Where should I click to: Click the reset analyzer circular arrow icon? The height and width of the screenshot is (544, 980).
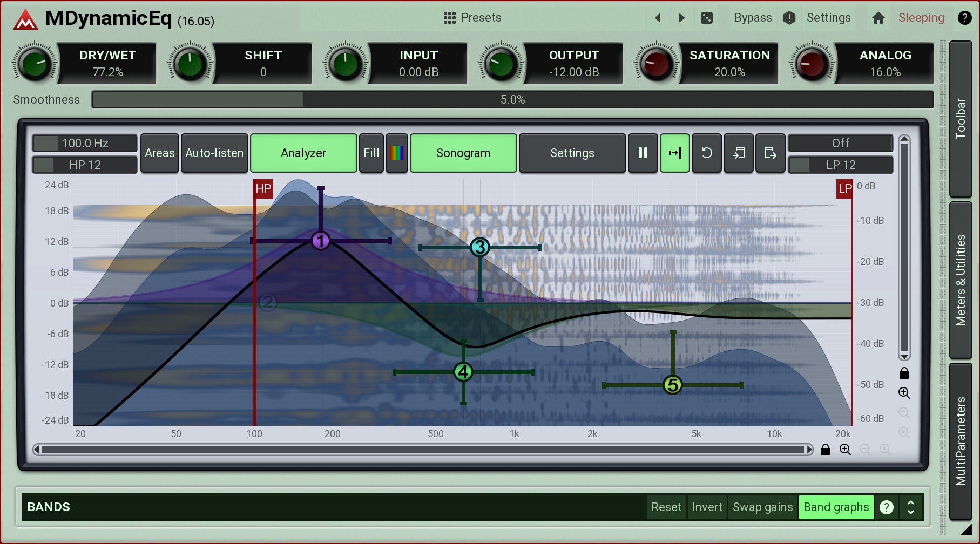(x=707, y=153)
